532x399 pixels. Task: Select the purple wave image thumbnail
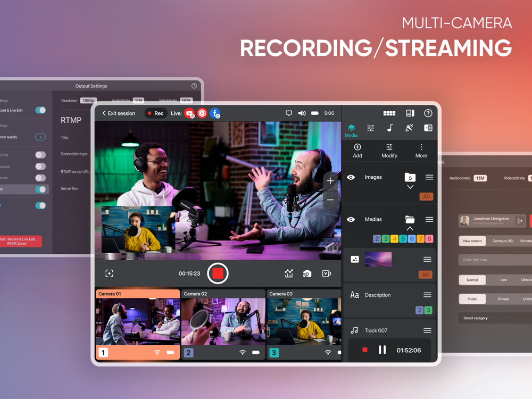pyautogui.click(x=378, y=260)
